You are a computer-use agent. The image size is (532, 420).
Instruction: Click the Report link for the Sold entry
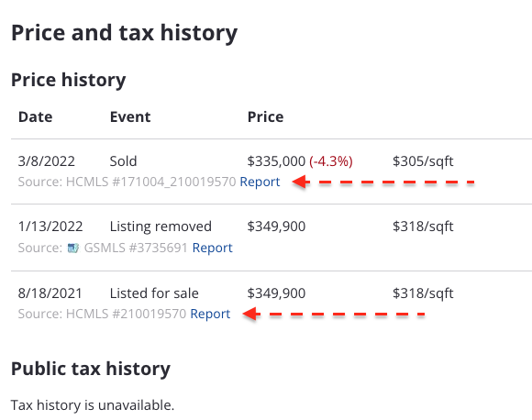(x=260, y=182)
